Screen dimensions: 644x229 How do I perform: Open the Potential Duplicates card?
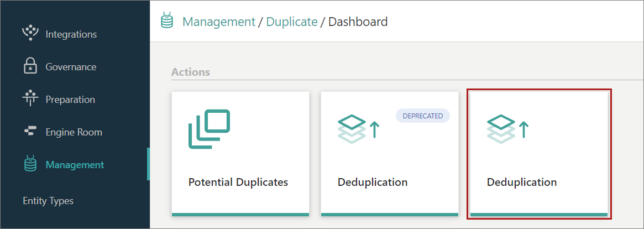240,154
